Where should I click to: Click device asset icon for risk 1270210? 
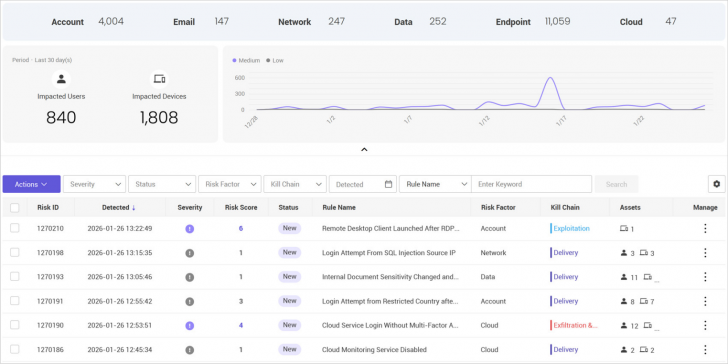[x=624, y=228]
